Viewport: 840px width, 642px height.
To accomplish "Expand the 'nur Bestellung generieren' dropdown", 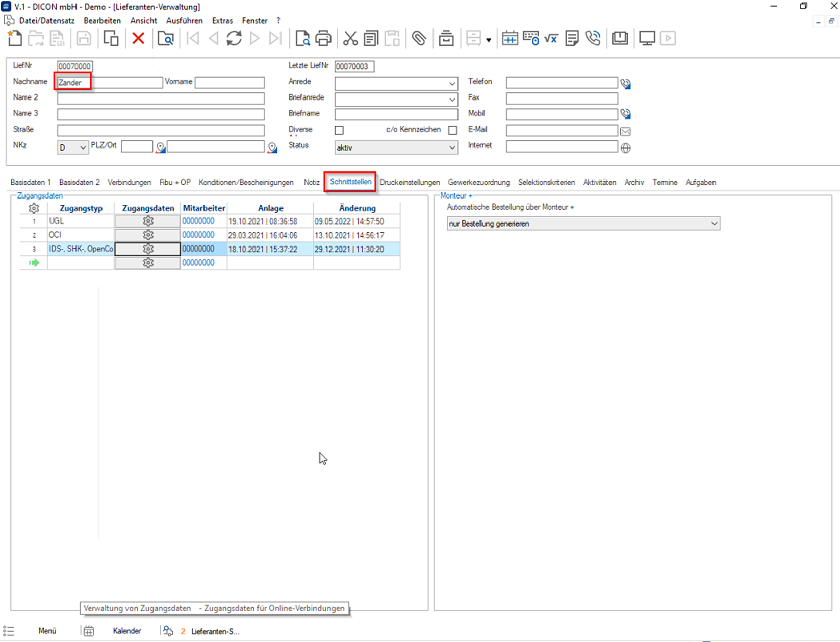I will point(714,224).
